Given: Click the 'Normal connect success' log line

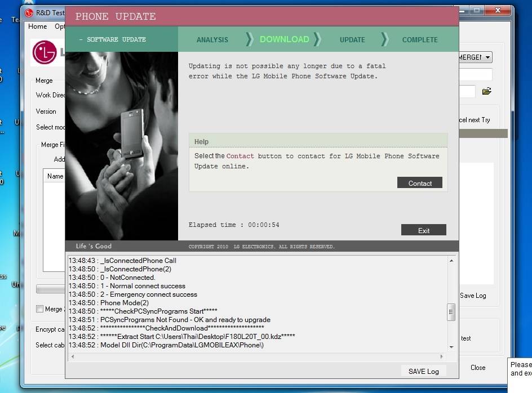Looking at the screenshot, I should 127,286.
